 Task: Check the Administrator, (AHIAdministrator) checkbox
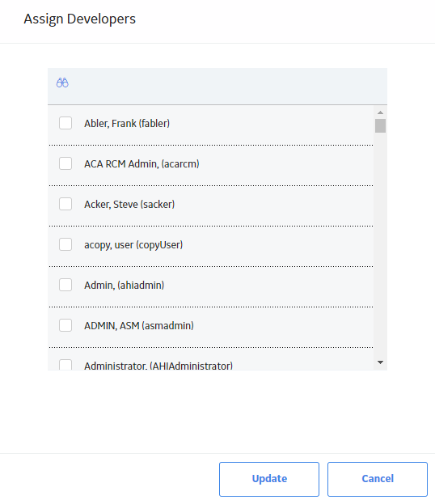65,365
